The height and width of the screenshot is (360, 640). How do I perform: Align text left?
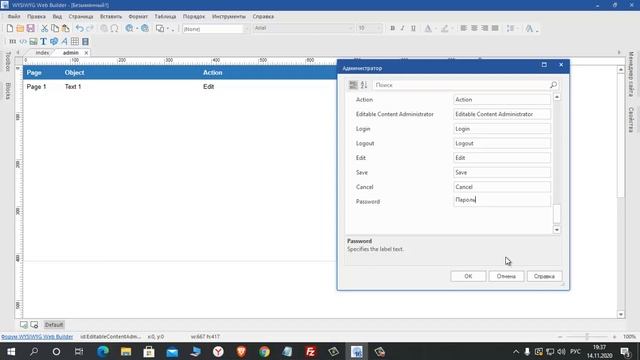coord(464,28)
